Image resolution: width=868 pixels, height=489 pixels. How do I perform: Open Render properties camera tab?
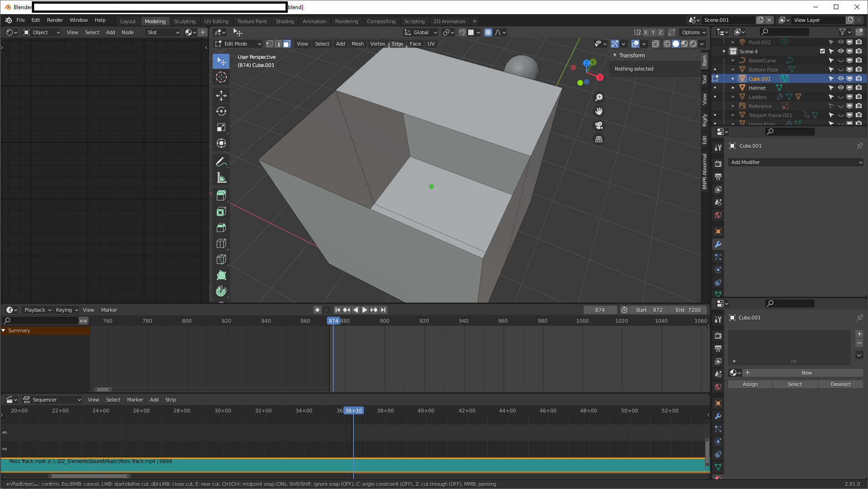718,164
